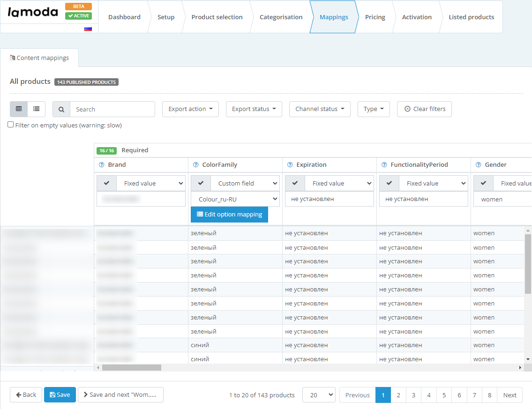Select the Content mappings tab
The image size is (532, 409).
(x=39, y=58)
